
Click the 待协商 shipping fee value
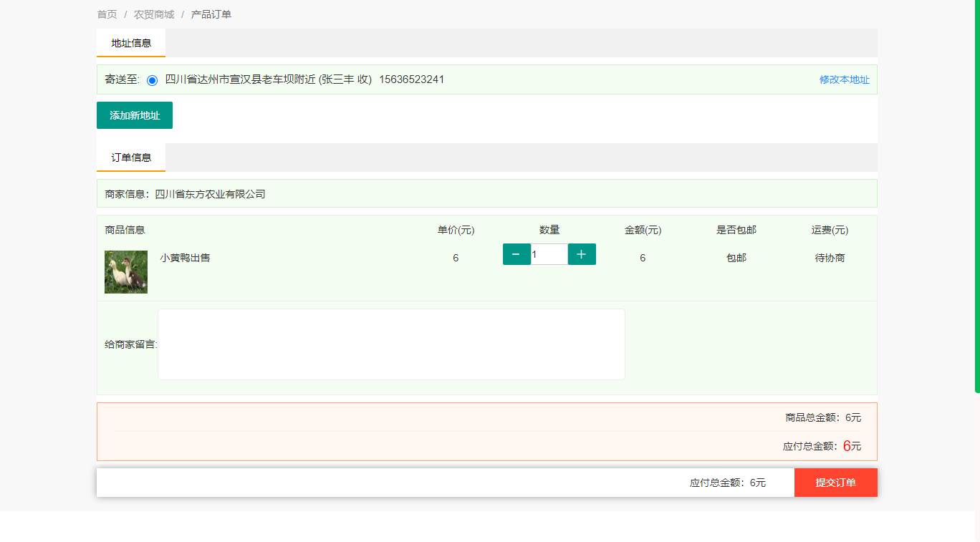pyautogui.click(x=830, y=258)
